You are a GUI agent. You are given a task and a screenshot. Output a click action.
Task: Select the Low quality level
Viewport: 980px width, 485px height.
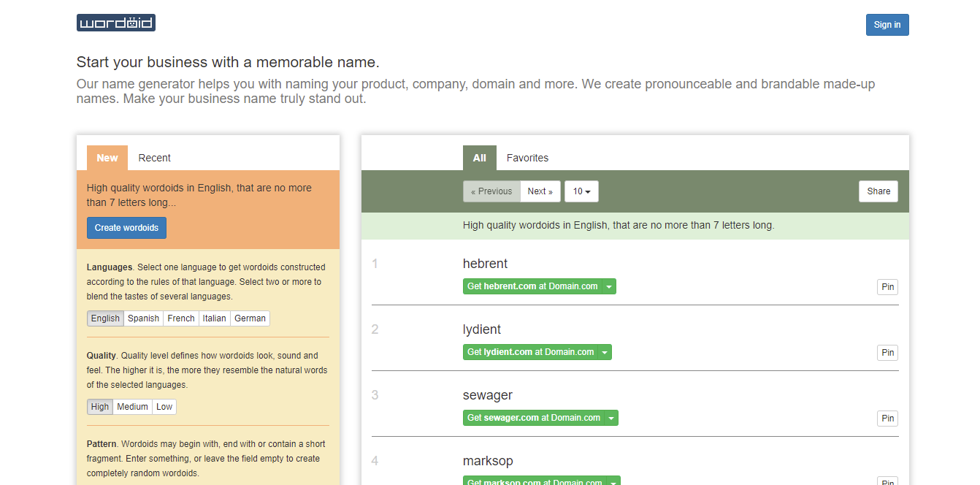[x=164, y=406]
